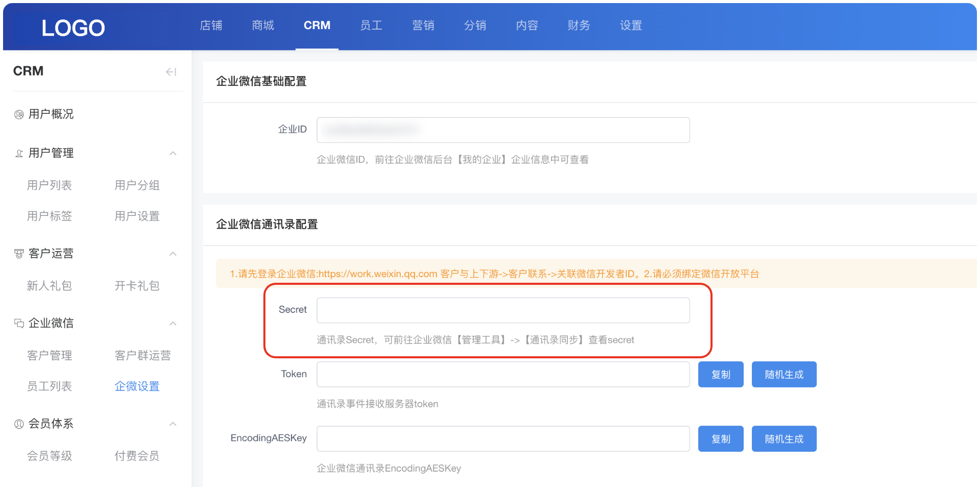
Task: Click the 客户运营 section icon
Action: [x=19, y=254]
